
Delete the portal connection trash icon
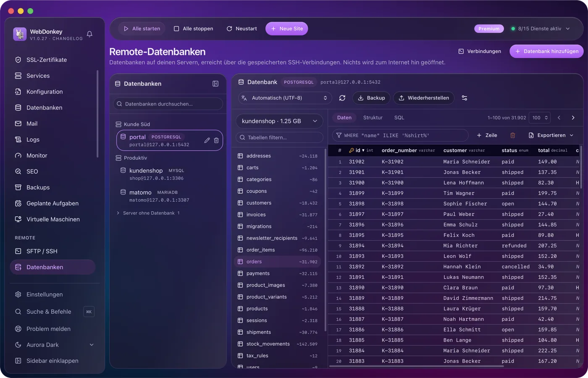pyautogui.click(x=216, y=140)
